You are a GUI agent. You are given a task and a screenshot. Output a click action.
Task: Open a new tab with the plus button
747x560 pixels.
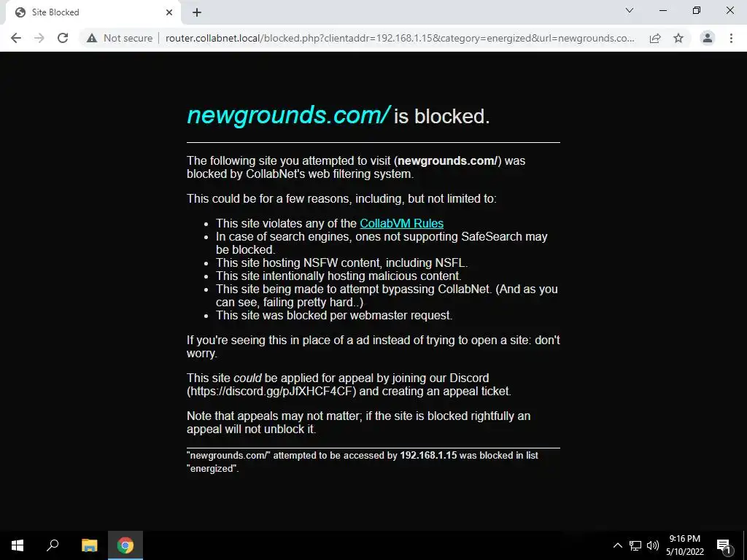[x=197, y=12]
